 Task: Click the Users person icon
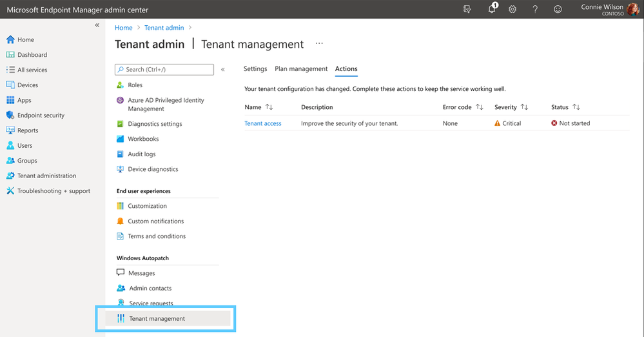[10, 145]
